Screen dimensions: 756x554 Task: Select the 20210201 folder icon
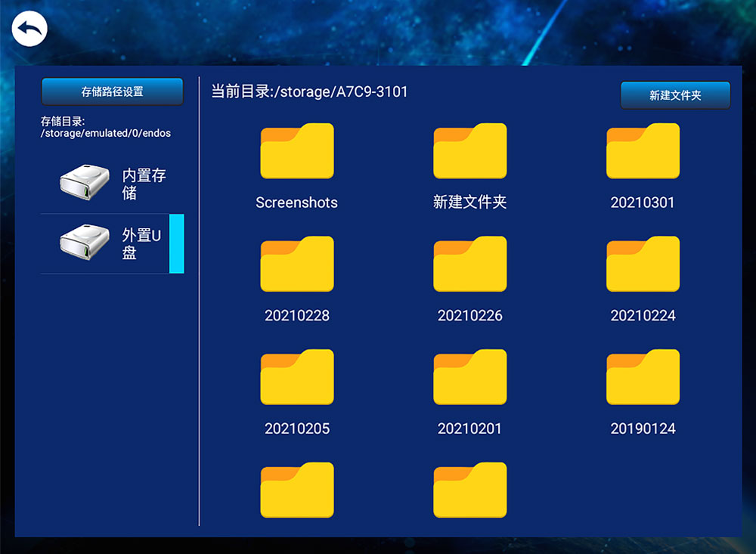pyautogui.click(x=469, y=377)
